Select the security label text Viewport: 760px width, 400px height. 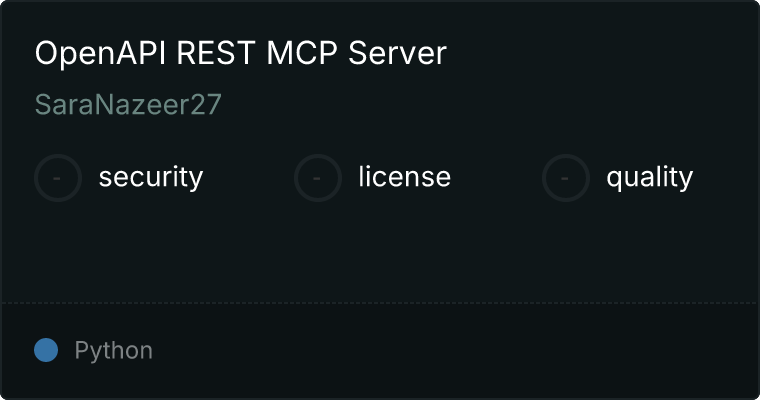coord(151,177)
